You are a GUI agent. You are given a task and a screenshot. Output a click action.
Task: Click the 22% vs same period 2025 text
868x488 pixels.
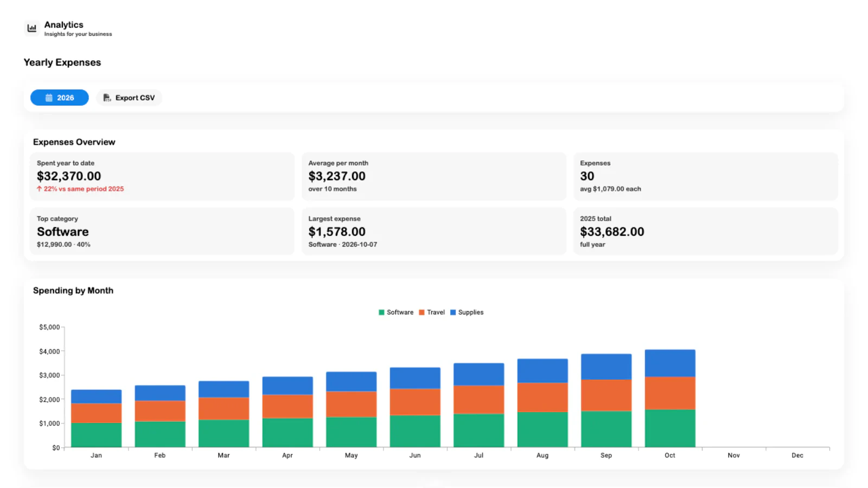point(84,189)
